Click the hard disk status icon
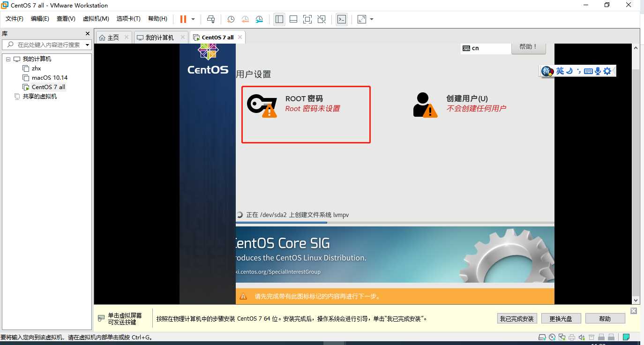Screen dimensions: 644x345 [542, 337]
